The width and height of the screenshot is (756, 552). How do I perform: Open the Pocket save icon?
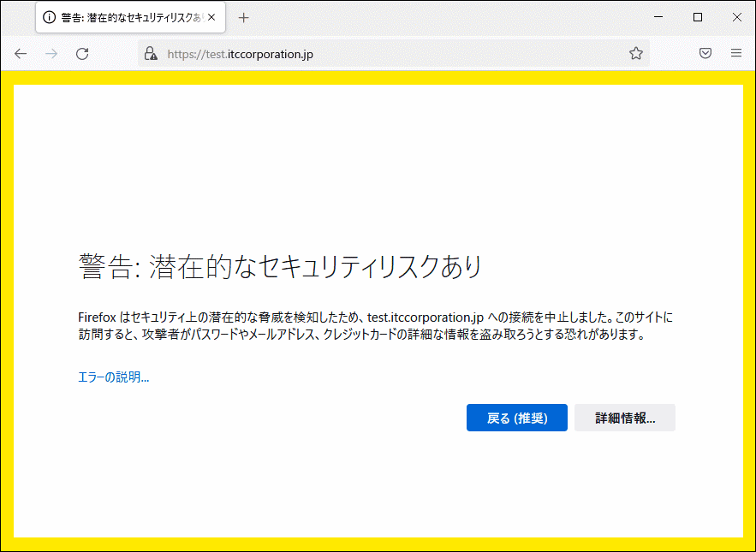pyautogui.click(x=705, y=53)
